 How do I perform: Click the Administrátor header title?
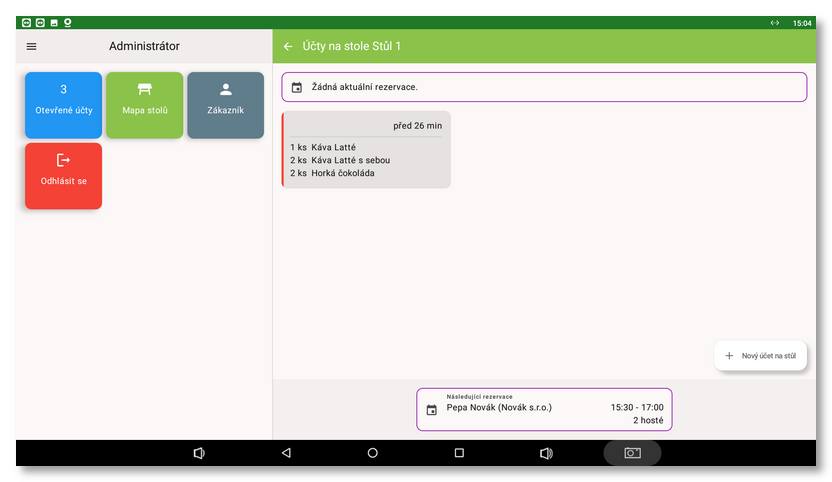tap(144, 46)
